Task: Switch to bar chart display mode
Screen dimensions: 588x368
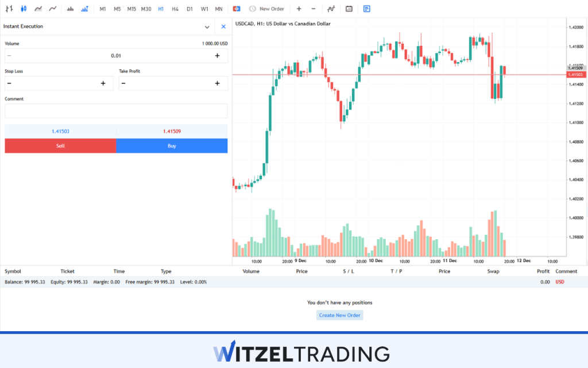Action: click(8, 9)
